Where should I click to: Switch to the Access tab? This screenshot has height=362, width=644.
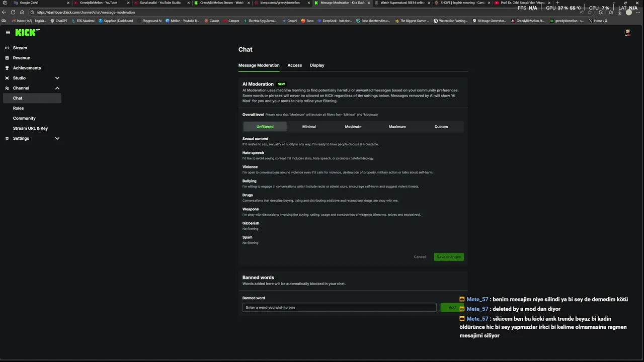295,65
